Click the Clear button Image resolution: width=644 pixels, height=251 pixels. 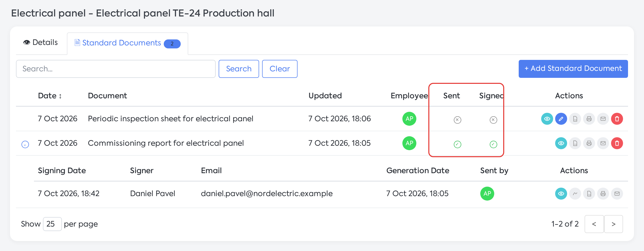point(280,69)
